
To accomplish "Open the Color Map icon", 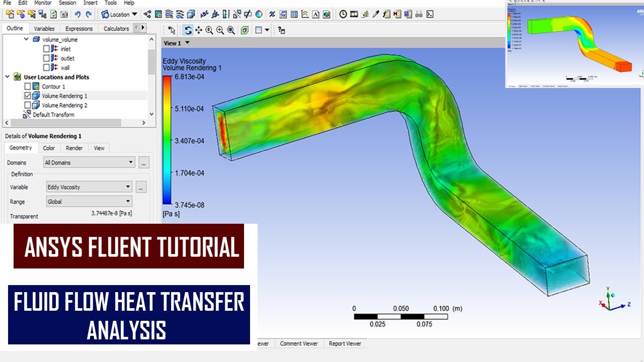I will click(x=259, y=15).
